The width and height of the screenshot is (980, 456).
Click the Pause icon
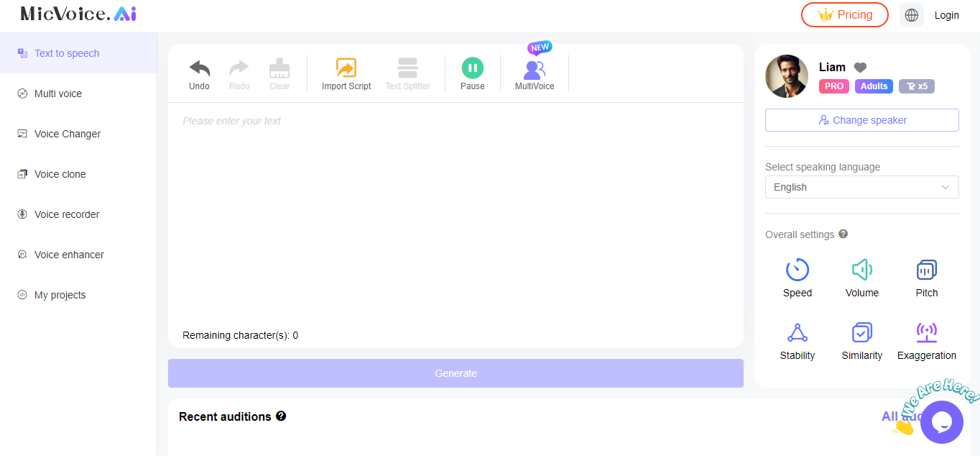[472, 68]
